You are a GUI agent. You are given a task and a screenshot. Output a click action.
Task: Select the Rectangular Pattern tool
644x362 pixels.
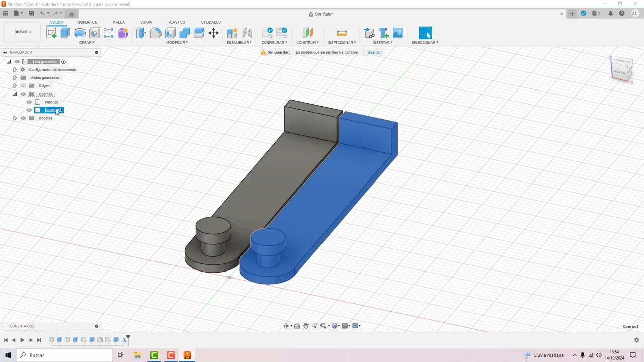[x=108, y=33]
